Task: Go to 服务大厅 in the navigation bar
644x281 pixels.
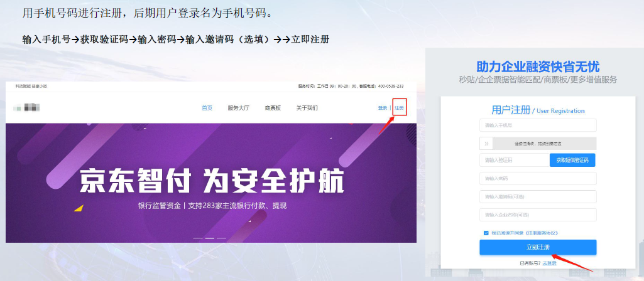Action: 238,108
